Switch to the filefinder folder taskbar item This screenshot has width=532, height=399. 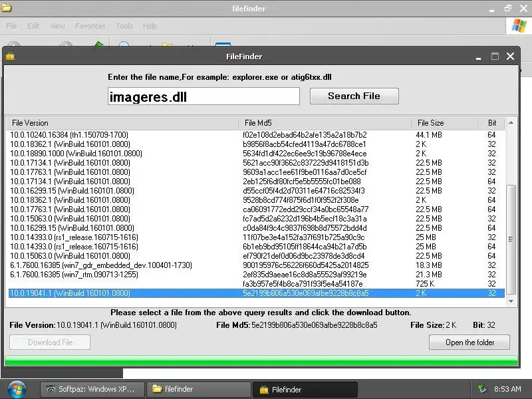tap(198, 389)
